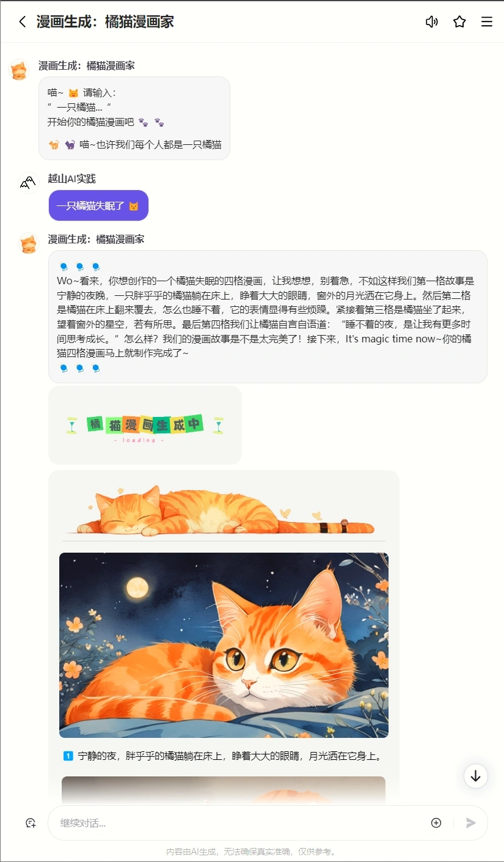Jump to bottom with the down-arrow button

(x=476, y=776)
